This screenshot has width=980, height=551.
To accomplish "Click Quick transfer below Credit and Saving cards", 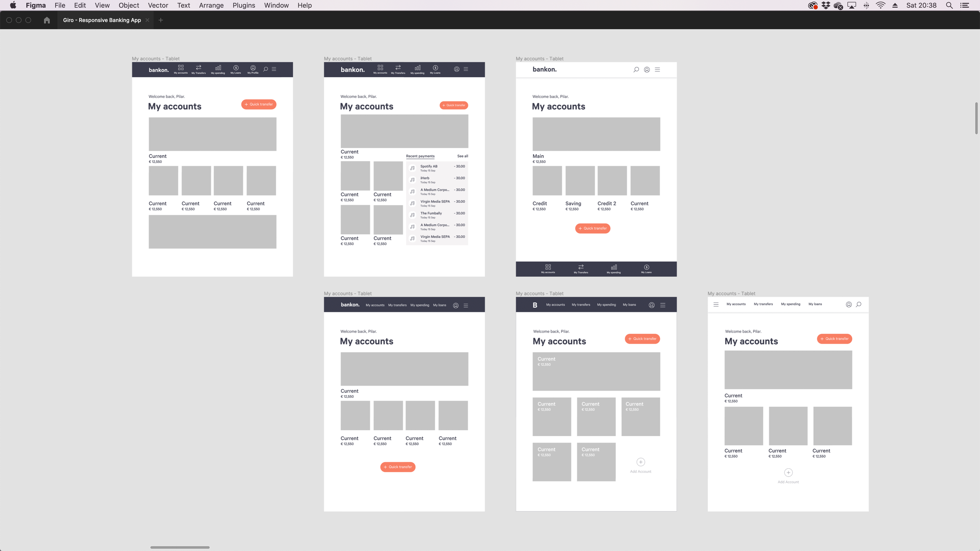I will (593, 228).
